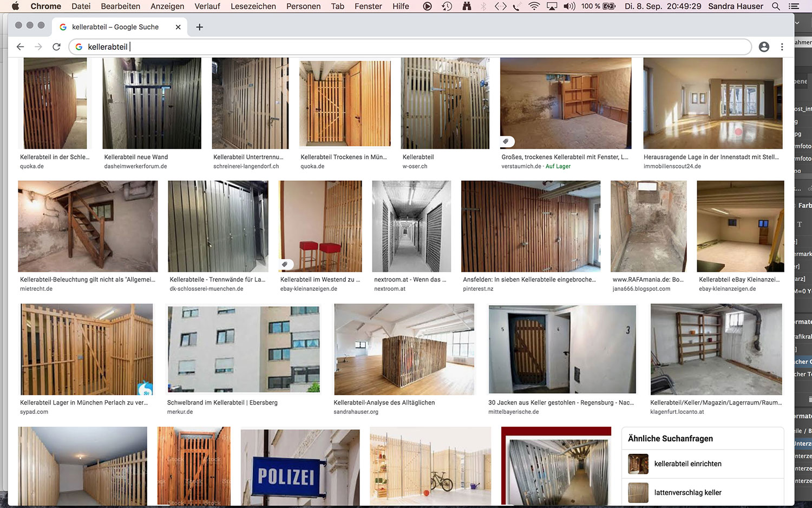Click the tag badge on Kellerabteil im Westend image
This screenshot has width=812, height=508.
[x=285, y=264]
